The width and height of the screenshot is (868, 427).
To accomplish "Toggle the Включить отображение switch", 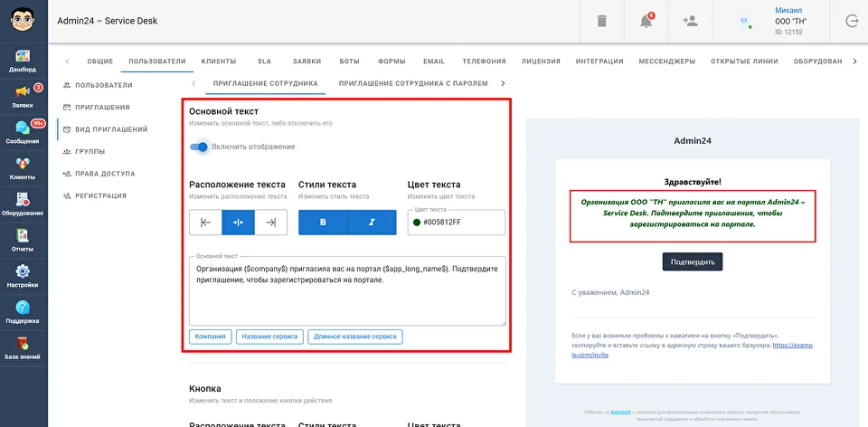I will click(x=200, y=147).
